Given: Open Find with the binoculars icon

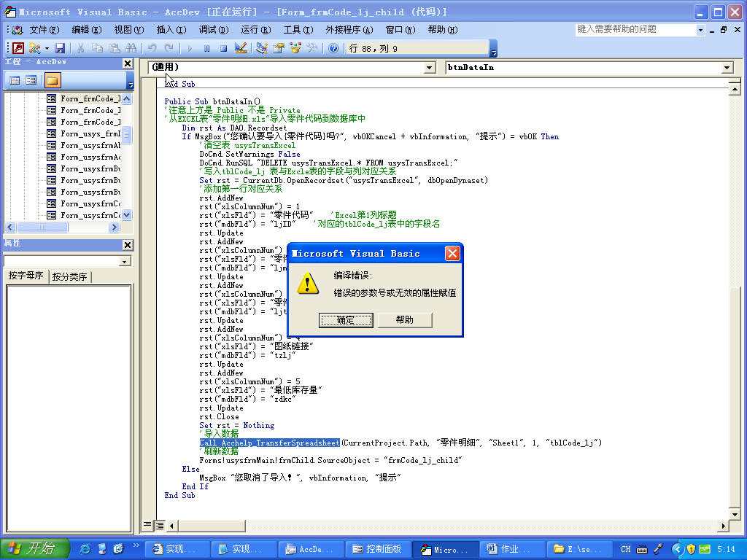Looking at the screenshot, I should (131, 48).
